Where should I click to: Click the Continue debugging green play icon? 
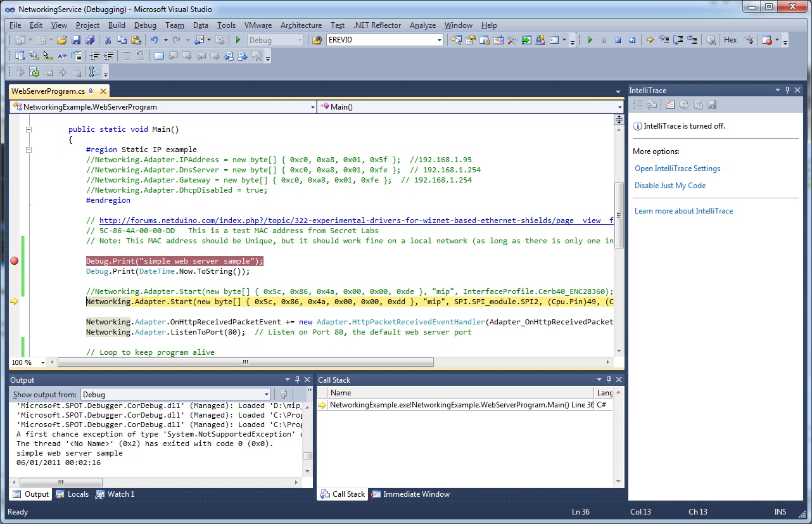tap(590, 40)
